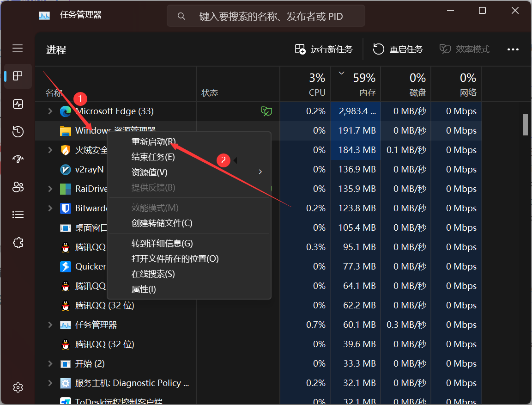The width and height of the screenshot is (532, 405).
Task: Select 结束任务(E) in the context menu
Action: 153,157
